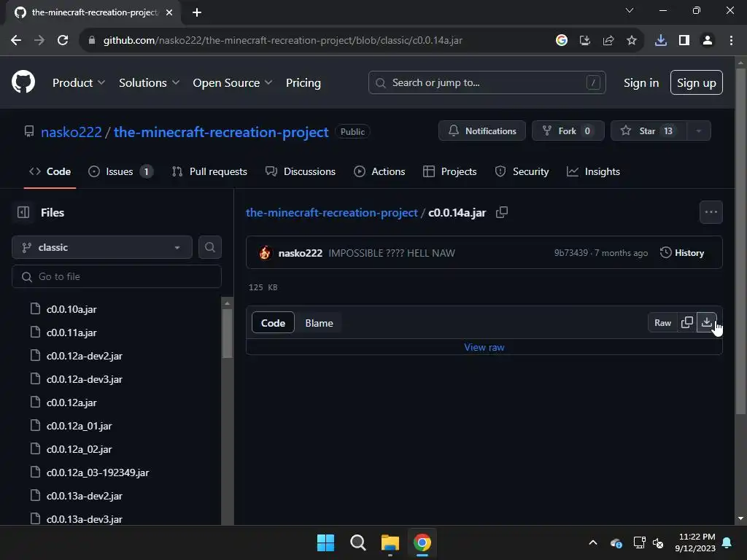Click the Pricing link
Image resolution: width=747 pixels, height=560 pixels.
[x=303, y=83]
